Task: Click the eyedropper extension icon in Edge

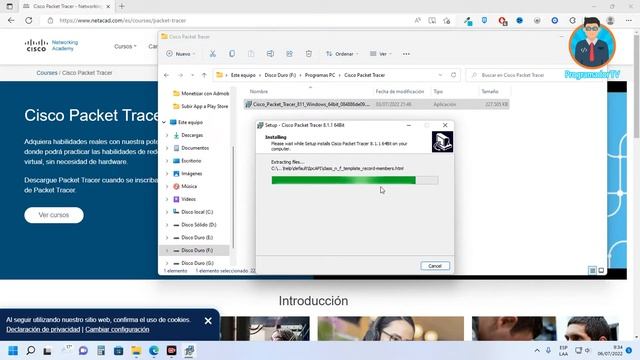Action: 468,20
